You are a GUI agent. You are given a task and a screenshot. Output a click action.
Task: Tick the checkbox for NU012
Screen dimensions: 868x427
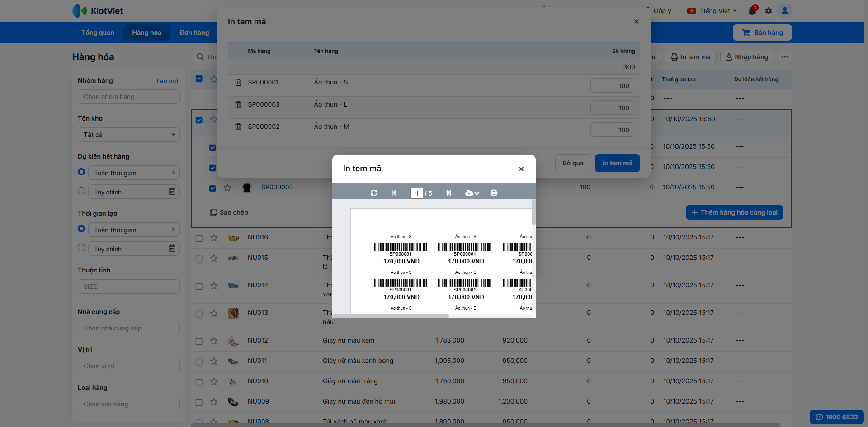(x=199, y=341)
